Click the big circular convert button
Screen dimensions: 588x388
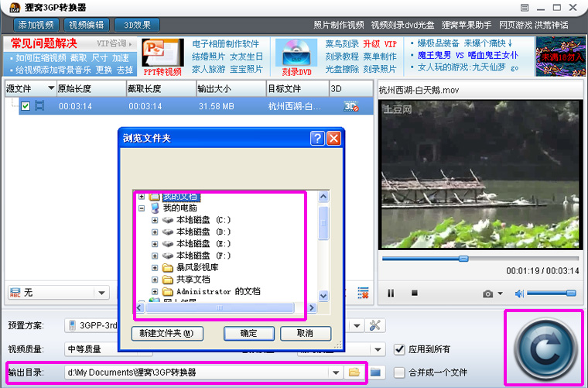coord(545,349)
